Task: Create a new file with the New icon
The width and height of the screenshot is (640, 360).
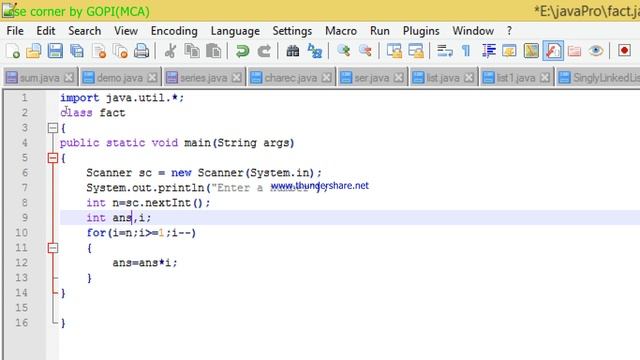Action: tap(13, 51)
